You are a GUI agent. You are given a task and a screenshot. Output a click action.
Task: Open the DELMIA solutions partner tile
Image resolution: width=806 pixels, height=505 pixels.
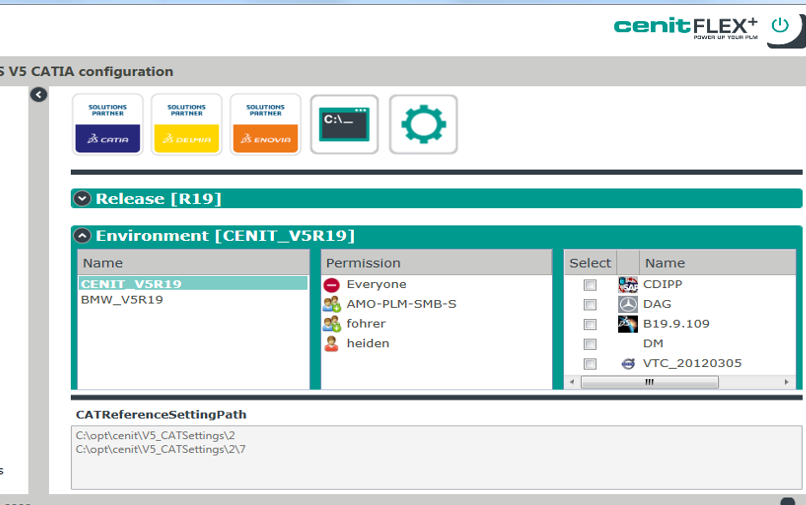pyautogui.click(x=187, y=124)
